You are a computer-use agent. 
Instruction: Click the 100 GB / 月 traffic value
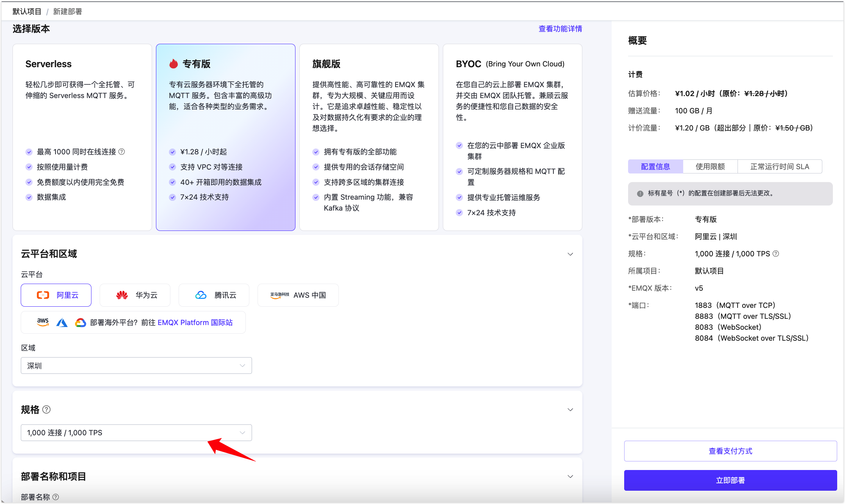click(694, 111)
